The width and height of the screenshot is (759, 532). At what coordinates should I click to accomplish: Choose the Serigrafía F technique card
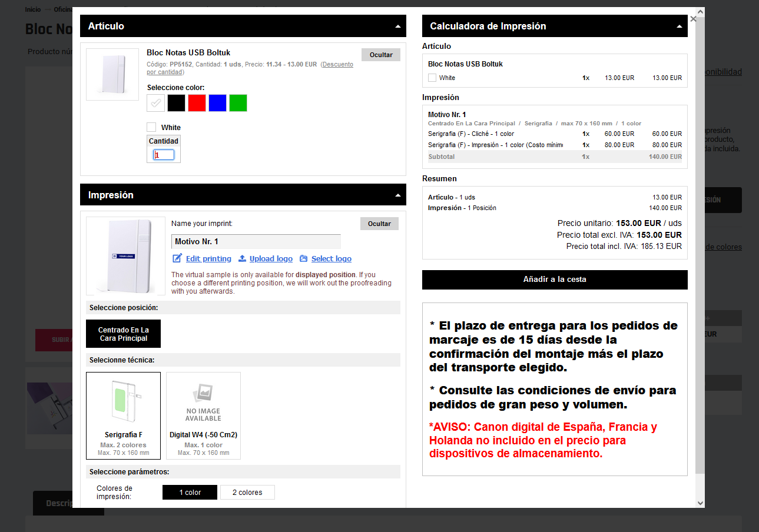[x=123, y=415]
